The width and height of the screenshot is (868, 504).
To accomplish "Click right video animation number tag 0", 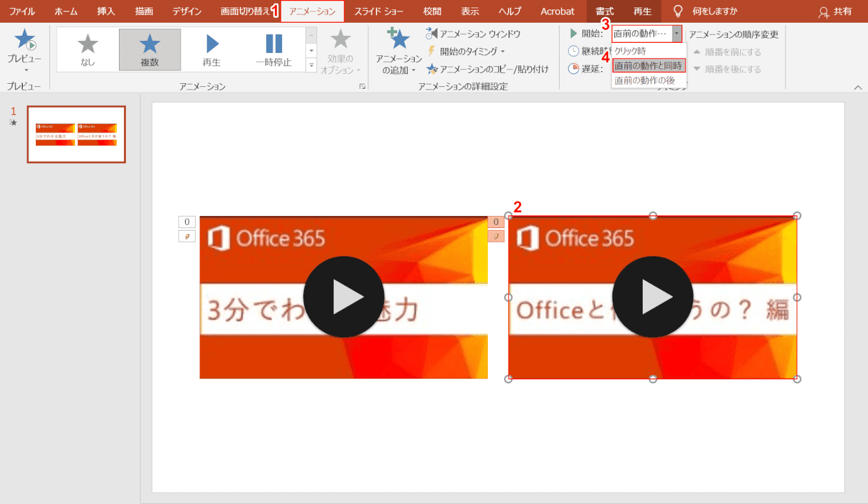I will coord(496,222).
